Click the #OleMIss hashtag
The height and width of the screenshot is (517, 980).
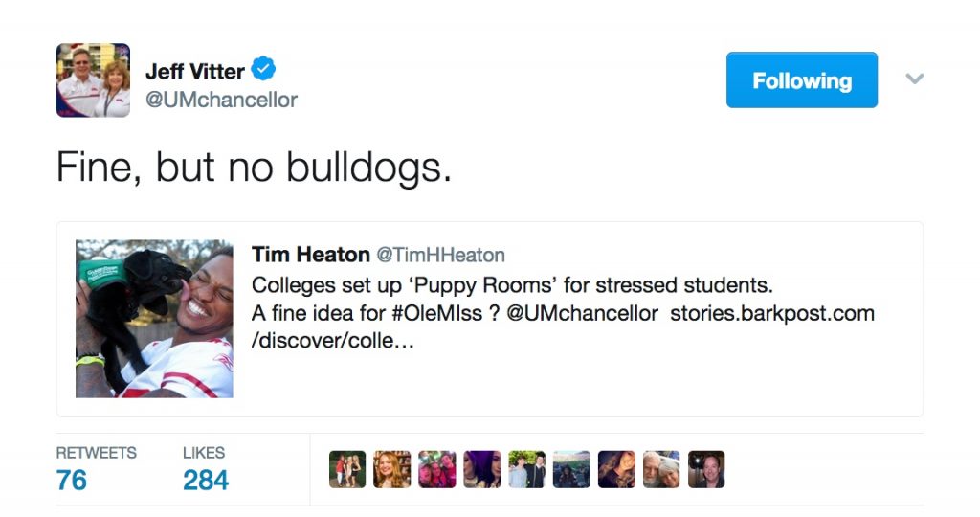pyautogui.click(x=436, y=313)
